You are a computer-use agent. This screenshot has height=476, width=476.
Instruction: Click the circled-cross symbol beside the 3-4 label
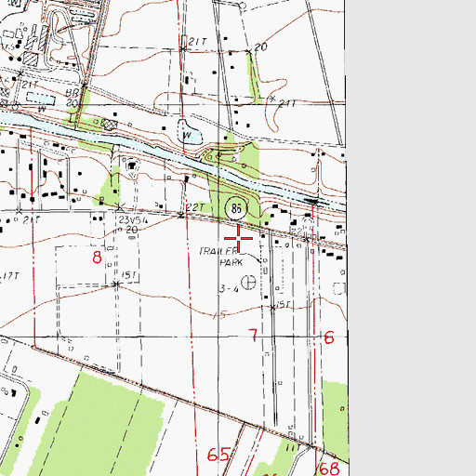pos(248,283)
